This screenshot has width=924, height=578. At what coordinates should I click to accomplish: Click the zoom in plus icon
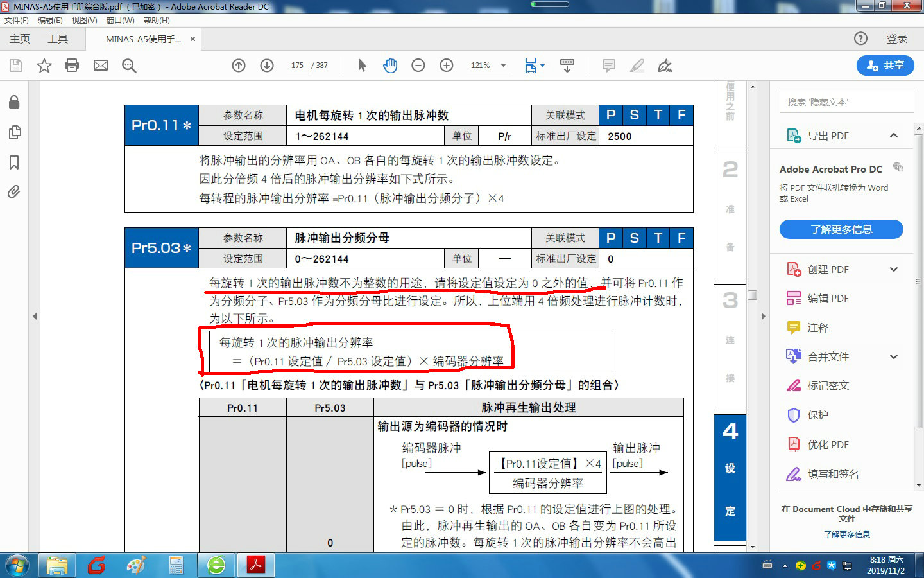coord(447,66)
